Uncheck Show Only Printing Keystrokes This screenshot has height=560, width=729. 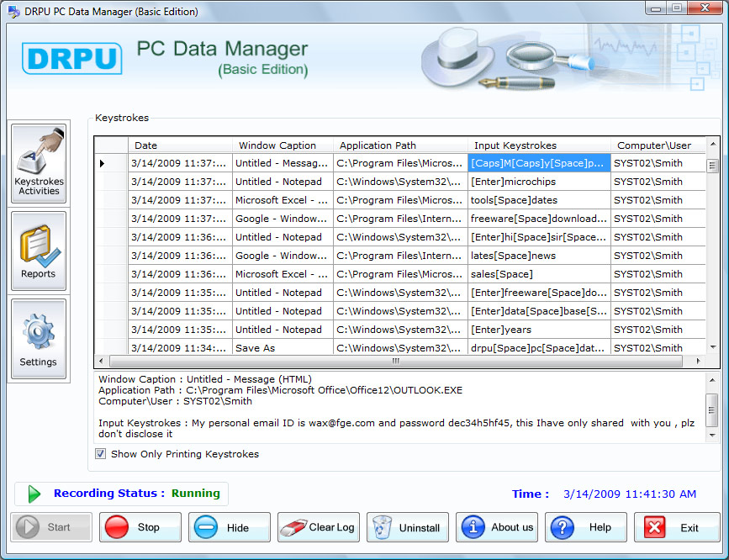(x=100, y=452)
